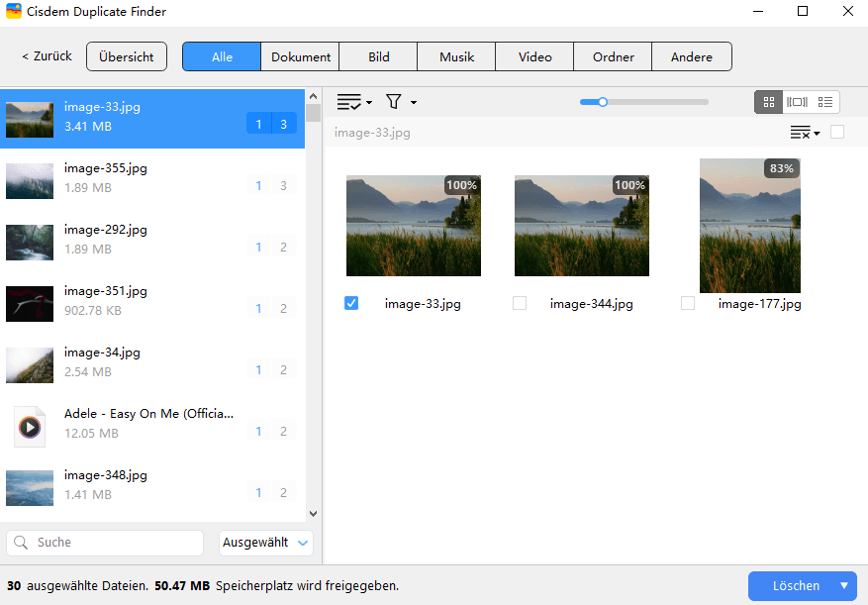Switch to side-by-side preview view

(x=797, y=102)
